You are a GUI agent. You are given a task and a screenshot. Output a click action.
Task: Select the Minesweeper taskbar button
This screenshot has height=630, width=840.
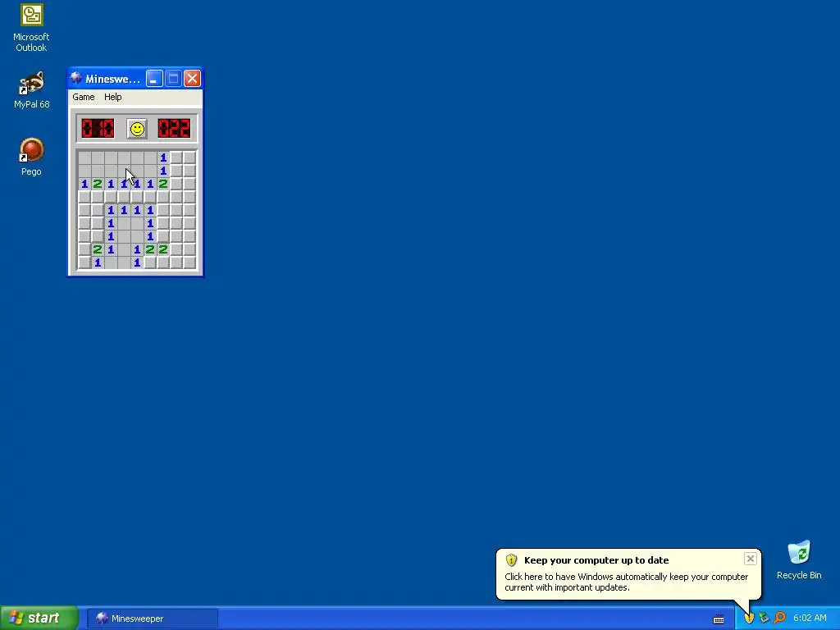tap(152, 619)
